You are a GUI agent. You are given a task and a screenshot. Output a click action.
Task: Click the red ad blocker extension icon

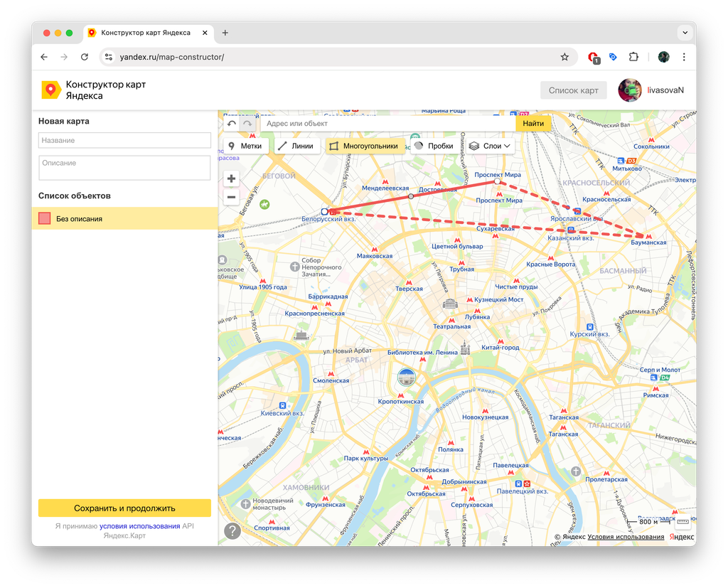point(593,58)
